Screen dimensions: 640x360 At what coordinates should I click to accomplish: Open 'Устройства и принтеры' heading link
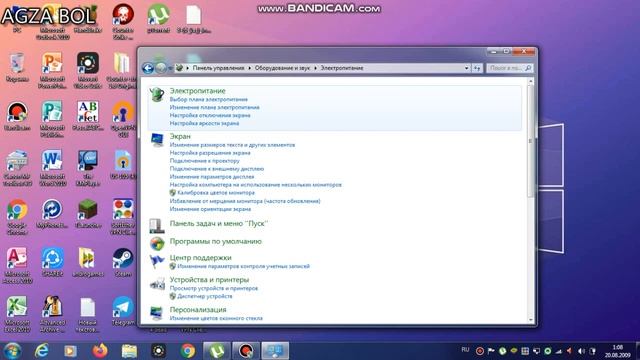(x=209, y=280)
